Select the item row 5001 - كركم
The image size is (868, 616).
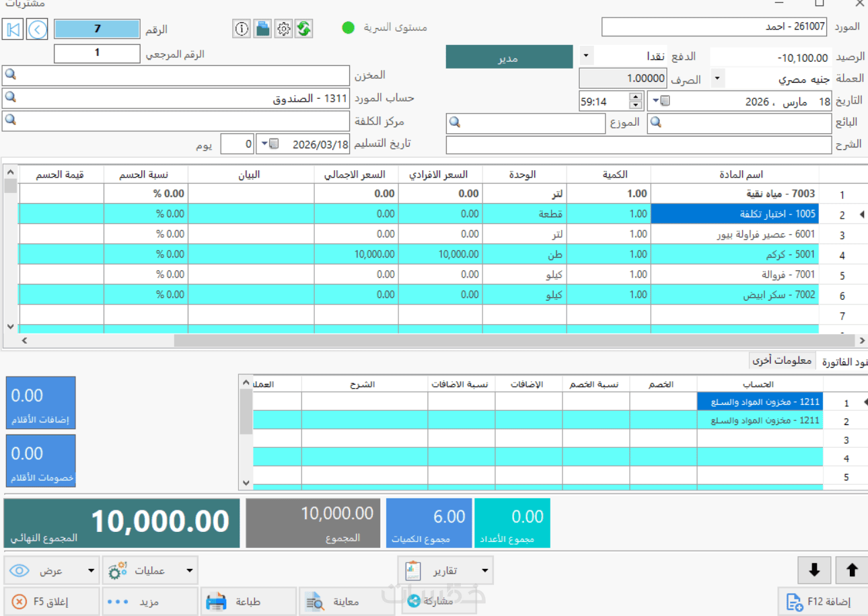735,254
